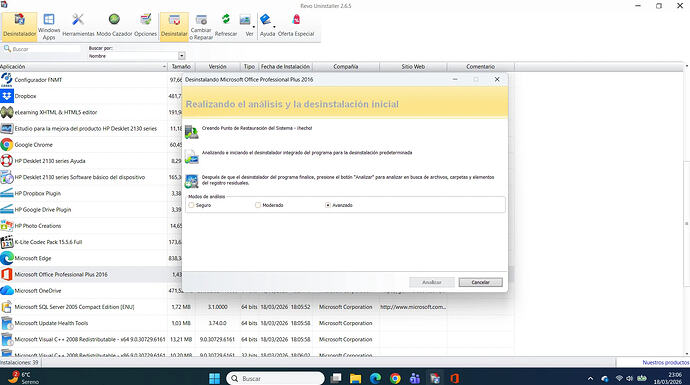The image size is (690, 385).
Task: Select the Microsoft Edge list icon
Action: (7, 258)
